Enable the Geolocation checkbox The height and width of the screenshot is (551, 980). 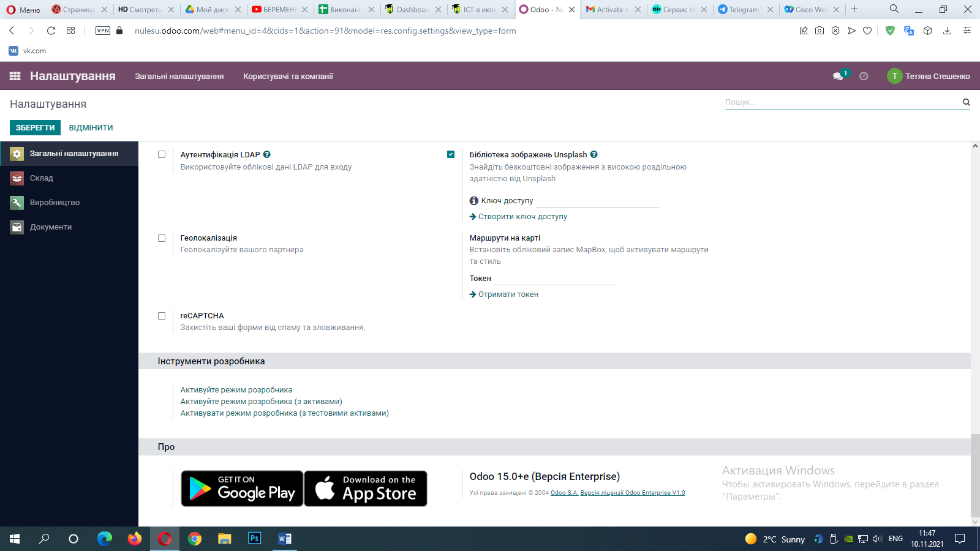click(162, 238)
